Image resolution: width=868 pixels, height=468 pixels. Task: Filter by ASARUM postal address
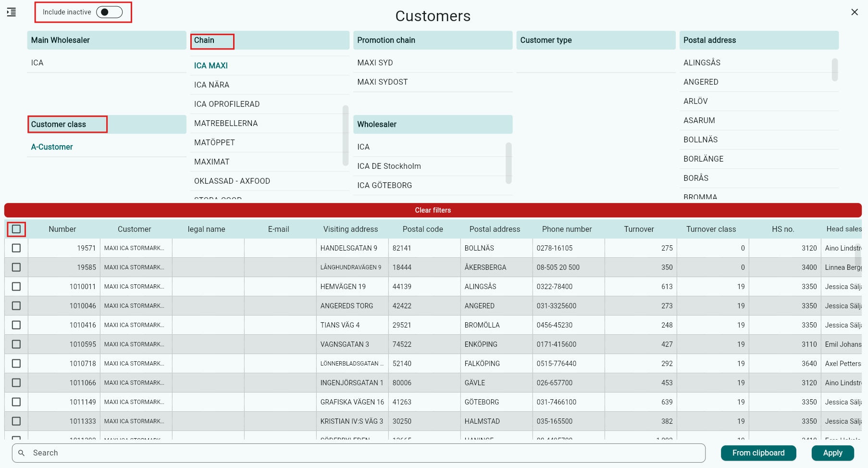tap(759, 121)
